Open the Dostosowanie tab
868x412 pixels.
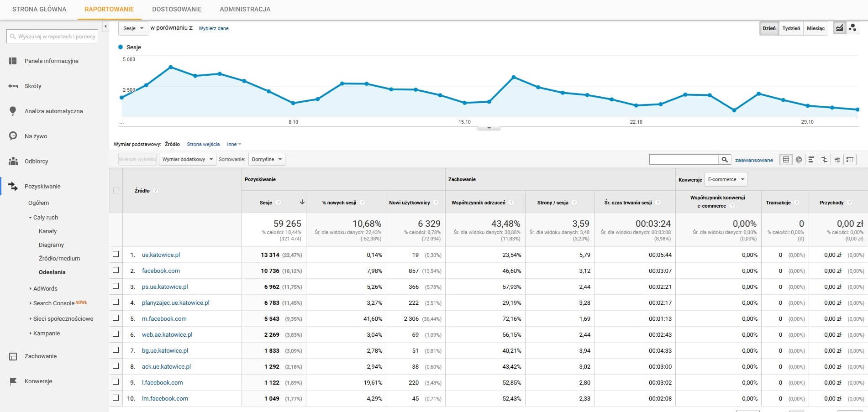[177, 9]
